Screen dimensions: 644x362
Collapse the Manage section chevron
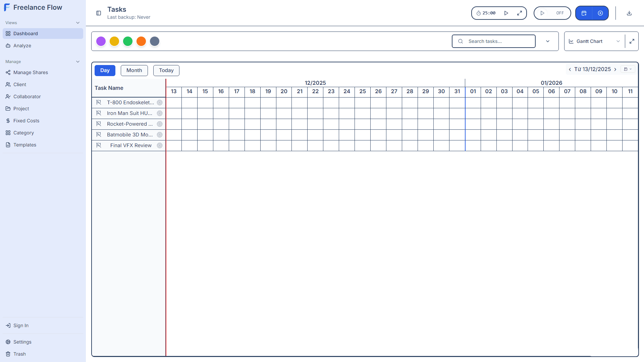pyautogui.click(x=78, y=62)
